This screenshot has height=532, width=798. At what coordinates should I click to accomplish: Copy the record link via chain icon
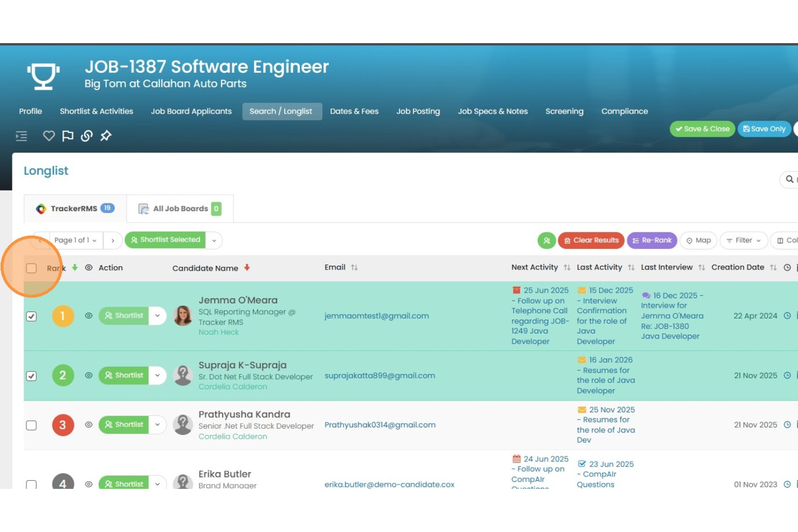(87, 136)
